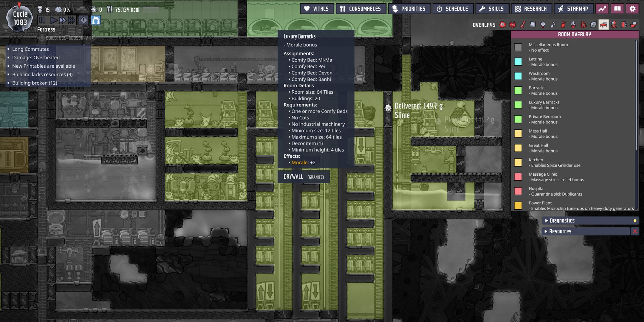Screen dimensions: 644x322
Task: Click the New Printables are available alert
Action: [44, 66]
